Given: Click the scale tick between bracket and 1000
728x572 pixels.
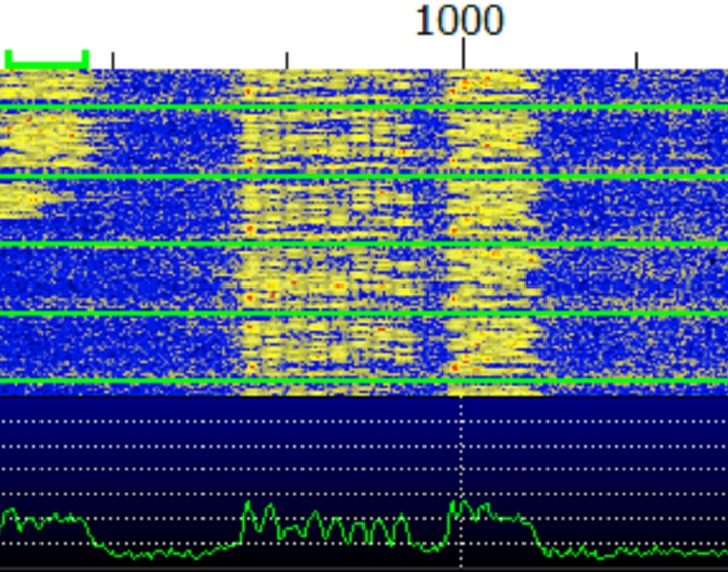Looking at the screenshot, I should (x=287, y=61).
